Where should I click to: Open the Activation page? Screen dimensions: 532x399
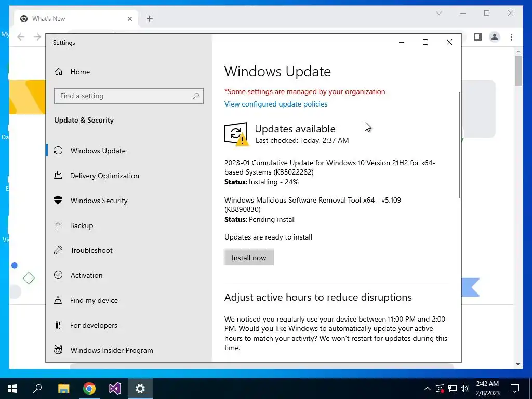tap(129, 275)
